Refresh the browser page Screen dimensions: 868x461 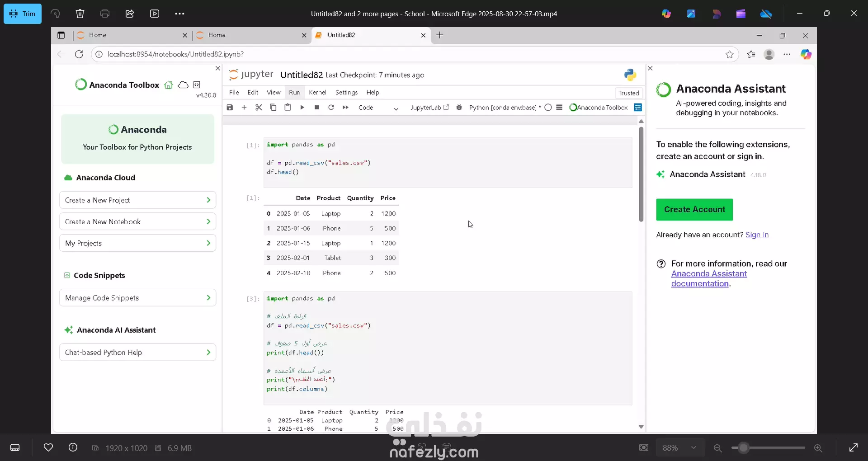click(79, 54)
